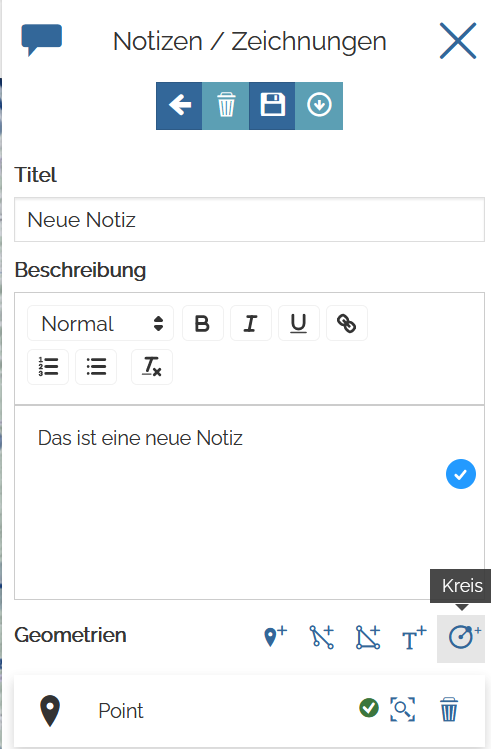
Task: Download the note with circled arrow icon
Action: coord(319,106)
